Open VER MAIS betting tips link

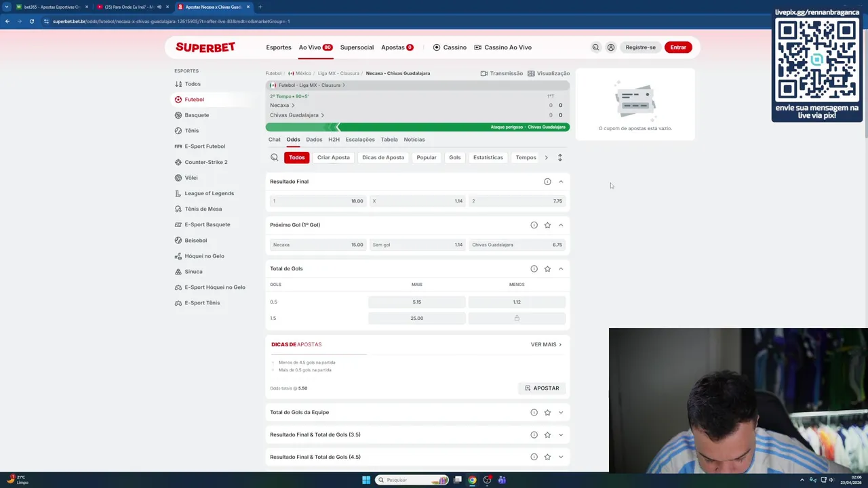point(546,344)
